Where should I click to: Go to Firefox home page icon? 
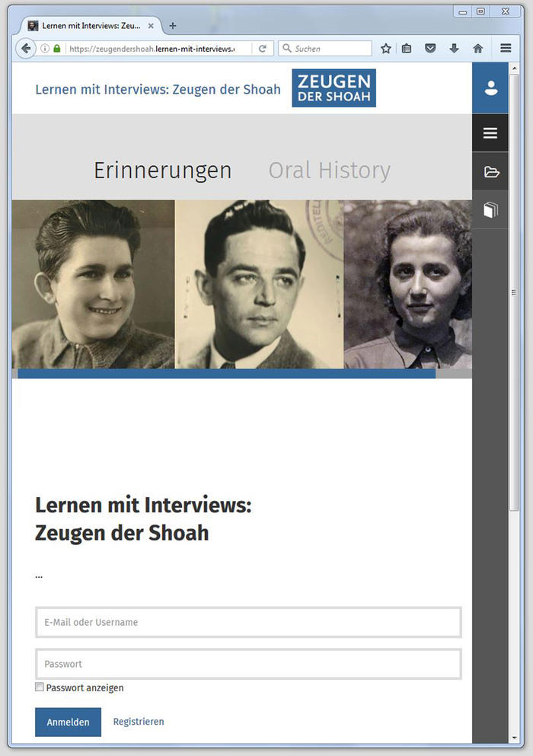click(x=478, y=49)
